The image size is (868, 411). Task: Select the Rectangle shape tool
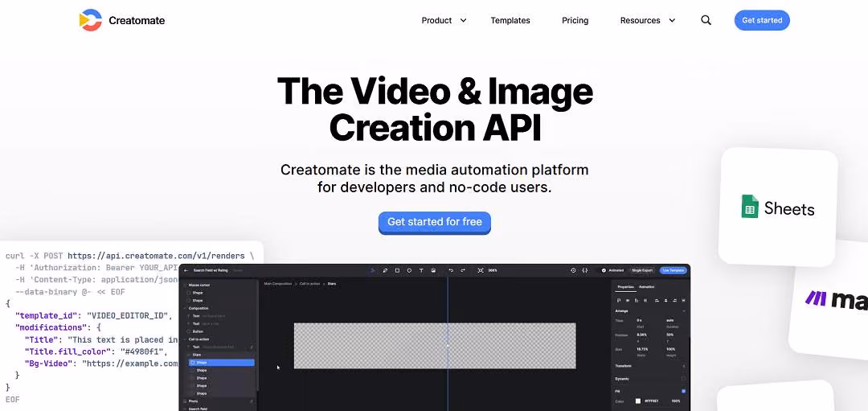[x=398, y=270]
